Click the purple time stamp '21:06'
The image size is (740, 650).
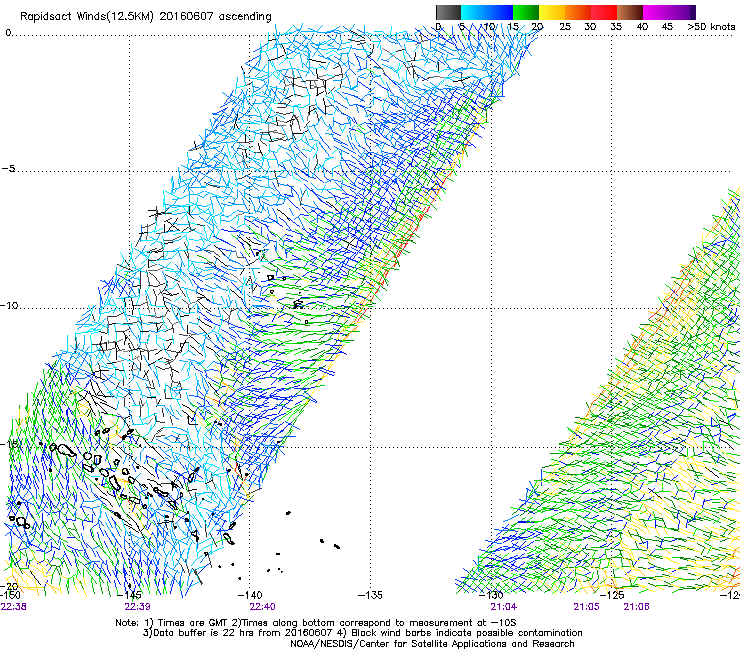[636, 607]
